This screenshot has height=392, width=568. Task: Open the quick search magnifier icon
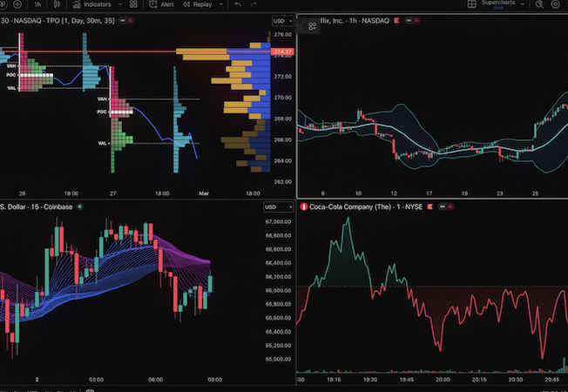539,4
